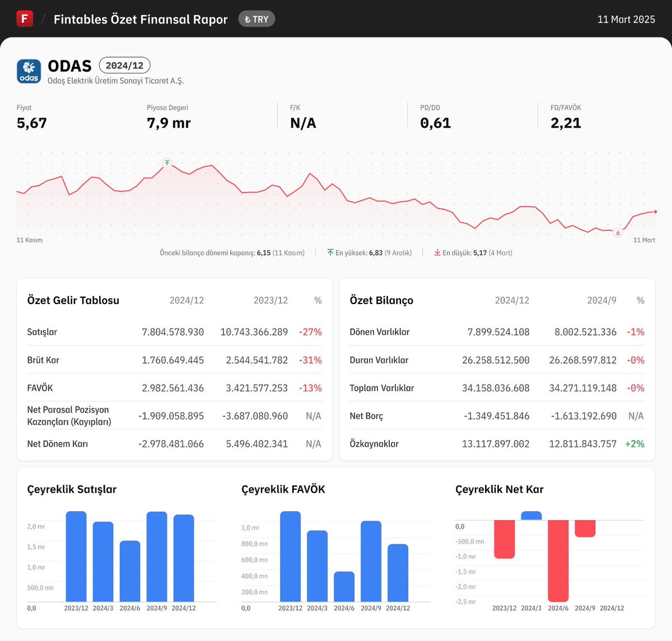
Task: Click the -13% FAVÖK change
Action: 310,388
